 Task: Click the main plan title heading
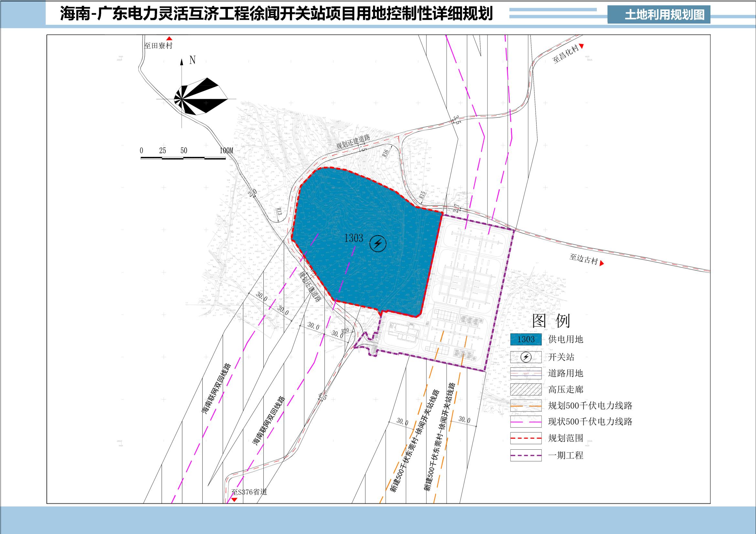click(276, 14)
